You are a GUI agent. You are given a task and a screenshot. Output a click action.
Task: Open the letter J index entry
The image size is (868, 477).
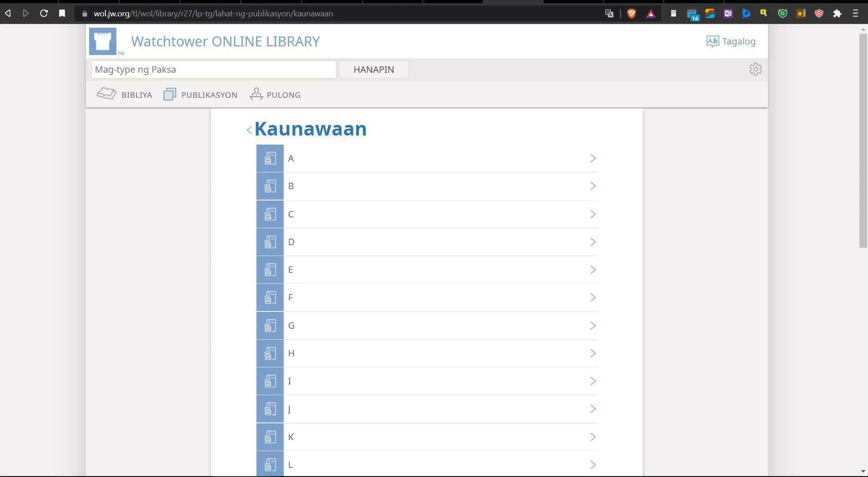pos(427,409)
